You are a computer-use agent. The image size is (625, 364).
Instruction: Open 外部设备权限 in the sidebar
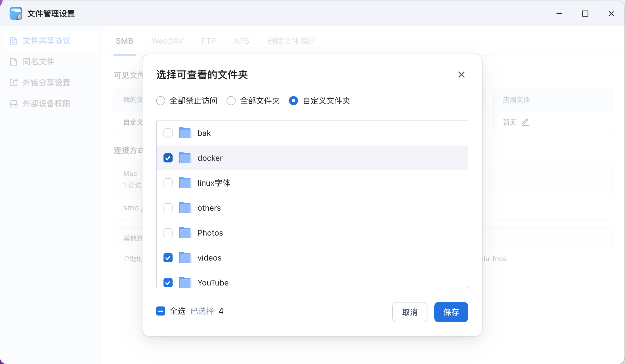[51, 104]
